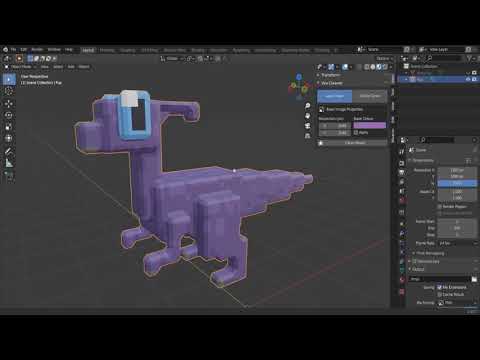Screen dimensions: 480x360
Task: Open the Help menu
Action: click(69, 50)
